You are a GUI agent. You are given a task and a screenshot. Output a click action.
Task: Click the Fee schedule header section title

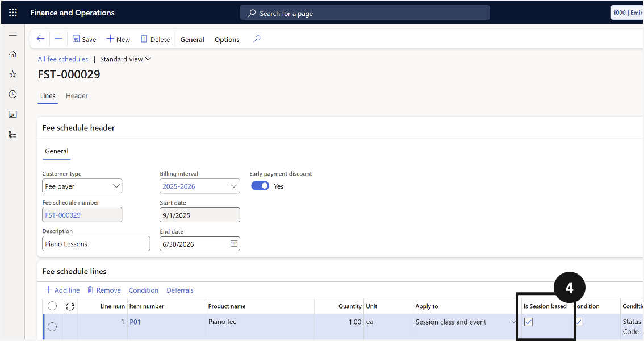78,128
